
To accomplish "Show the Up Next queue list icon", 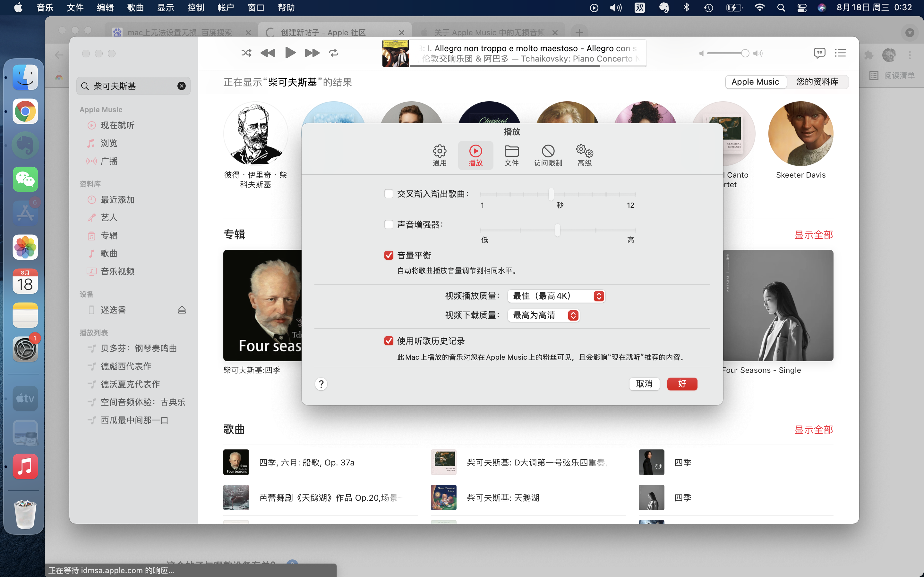I will pyautogui.click(x=840, y=53).
